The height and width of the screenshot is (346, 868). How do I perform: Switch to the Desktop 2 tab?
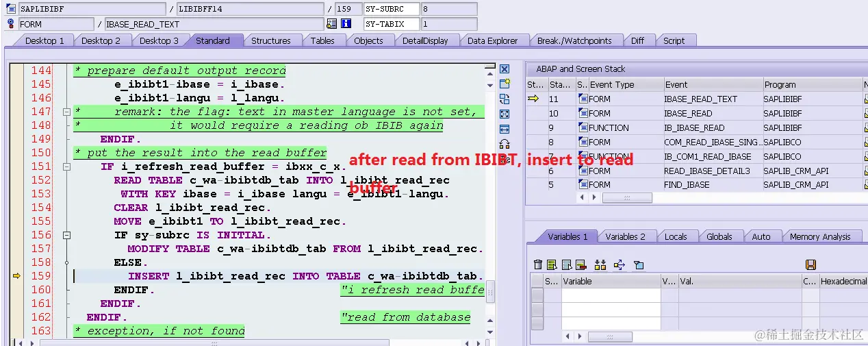[x=101, y=40]
